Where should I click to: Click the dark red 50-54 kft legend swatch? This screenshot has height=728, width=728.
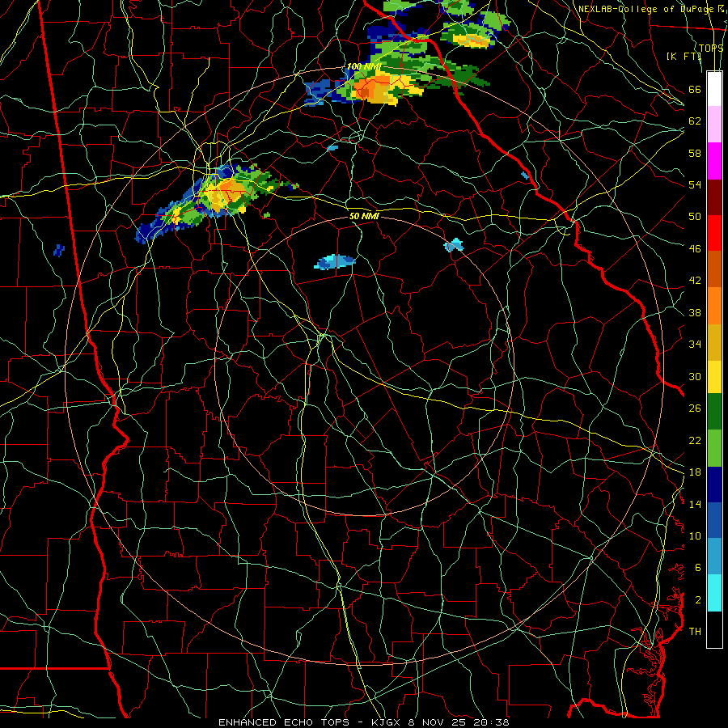coord(714,197)
